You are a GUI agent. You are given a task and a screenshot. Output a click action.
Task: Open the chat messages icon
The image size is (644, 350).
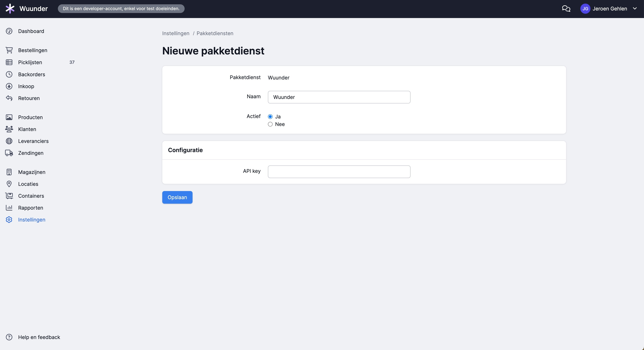(x=566, y=9)
